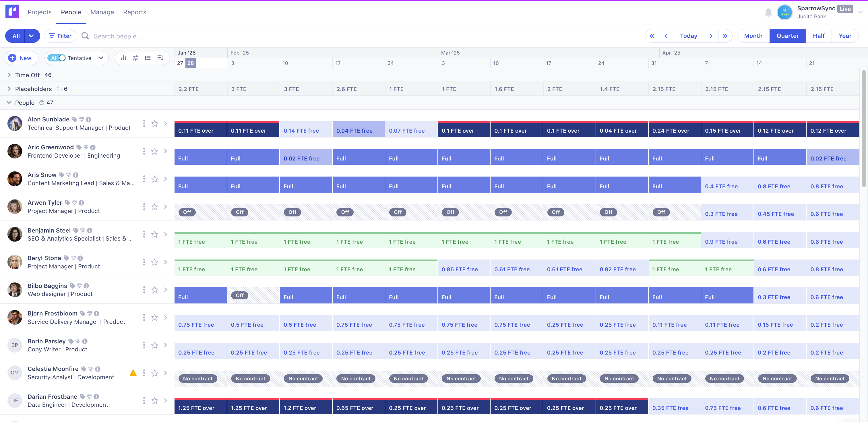Select the Month view
Image resolution: width=868 pixels, height=422 pixels.
point(753,36)
